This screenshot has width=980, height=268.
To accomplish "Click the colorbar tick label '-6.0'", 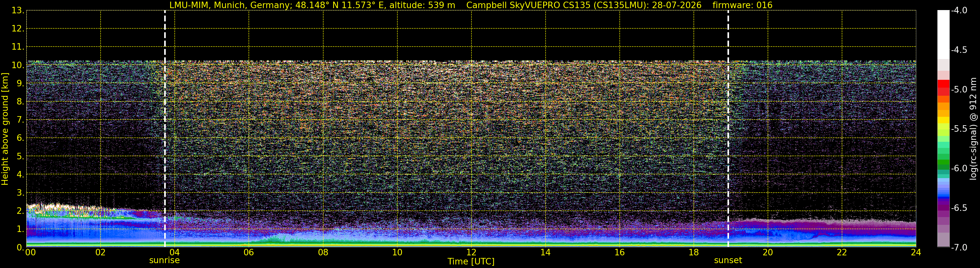I will (x=959, y=168).
